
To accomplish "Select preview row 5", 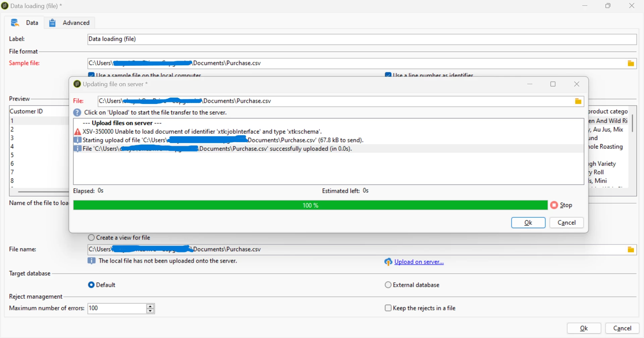I will click(39, 155).
